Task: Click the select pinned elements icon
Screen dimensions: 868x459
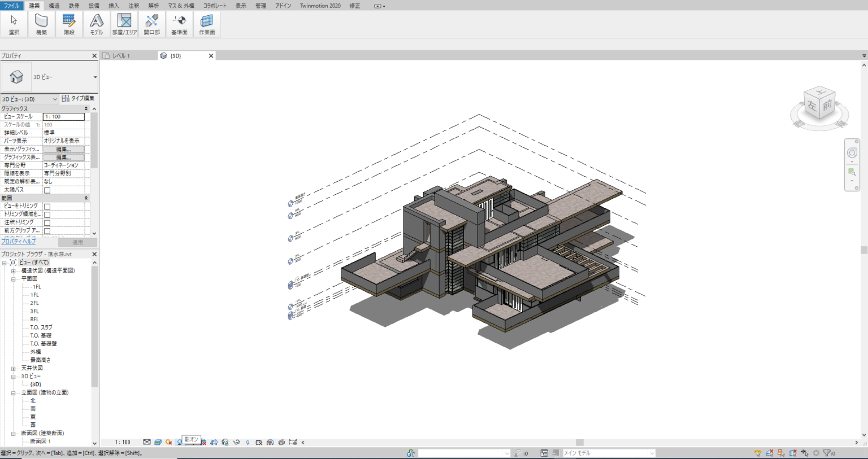Action: 781,453
